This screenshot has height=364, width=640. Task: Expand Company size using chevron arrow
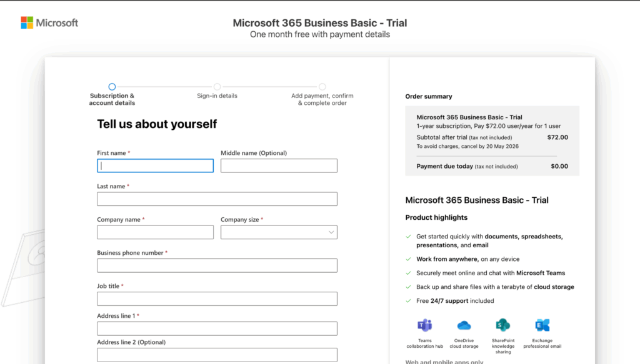331,232
